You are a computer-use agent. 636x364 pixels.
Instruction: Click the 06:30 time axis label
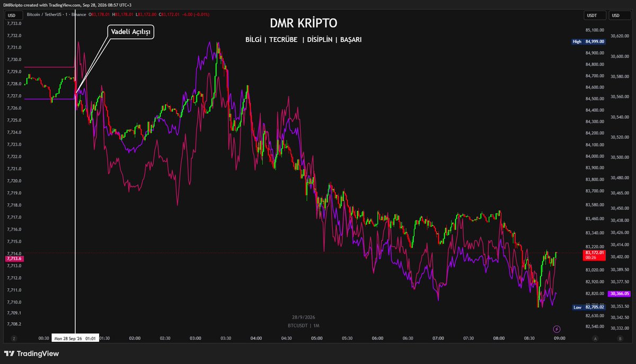click(408, 338)
